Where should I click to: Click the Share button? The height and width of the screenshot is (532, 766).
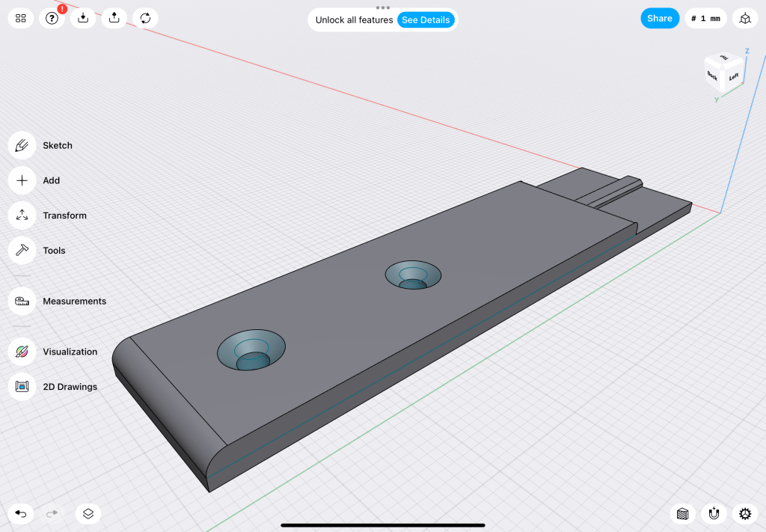pyautogui.click(x=659, y=19)
